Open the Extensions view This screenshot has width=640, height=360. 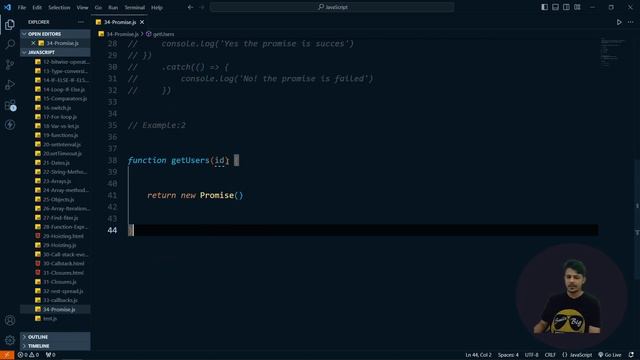pos(10,105)
